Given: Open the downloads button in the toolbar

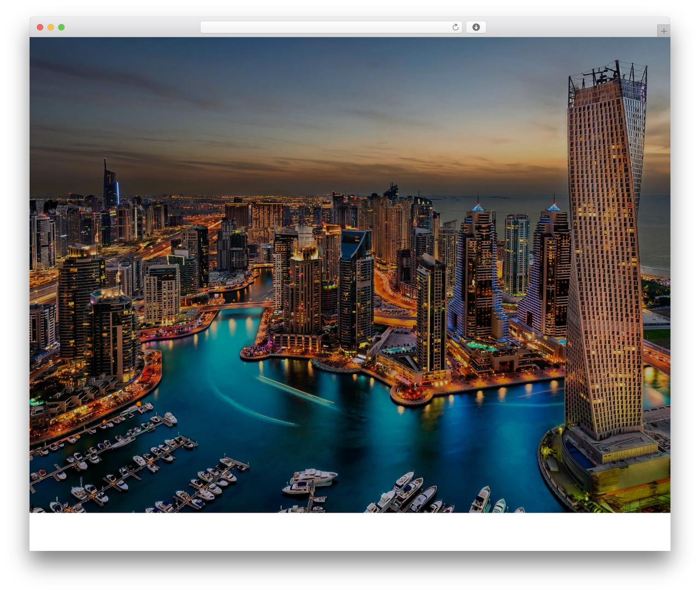Looking at the screenshot, I should coord(476,27).
